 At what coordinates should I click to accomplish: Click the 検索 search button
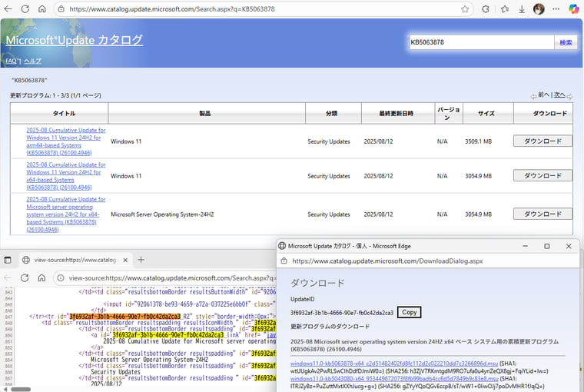click(x=566, y=42)
